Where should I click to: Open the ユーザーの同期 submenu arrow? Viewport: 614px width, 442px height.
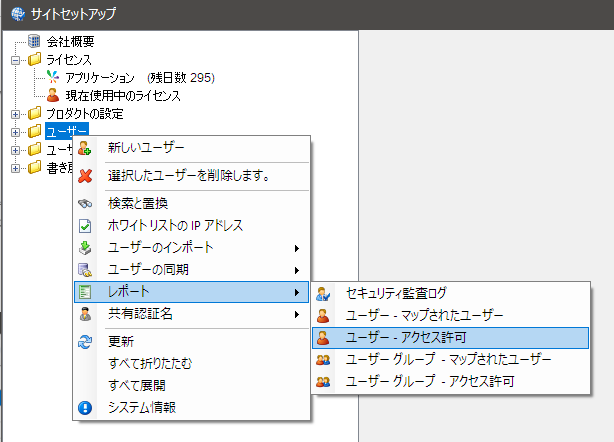coord(297,270)
